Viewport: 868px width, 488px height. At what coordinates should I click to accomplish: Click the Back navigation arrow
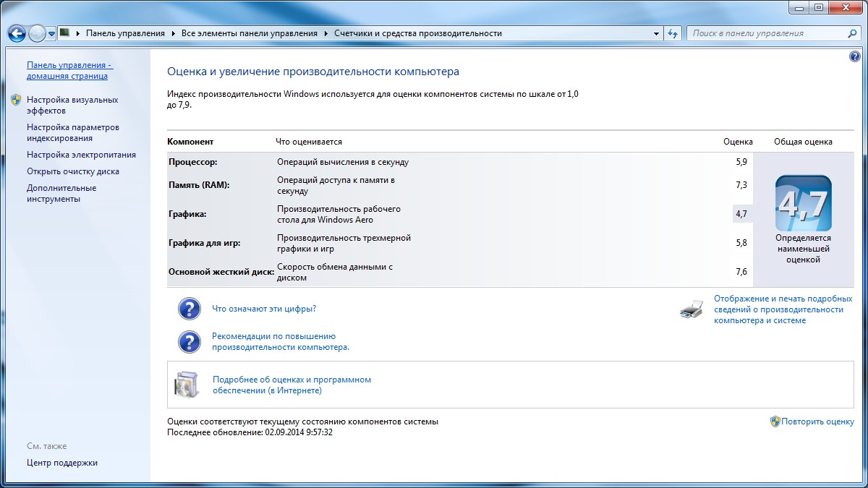(17, 33)
